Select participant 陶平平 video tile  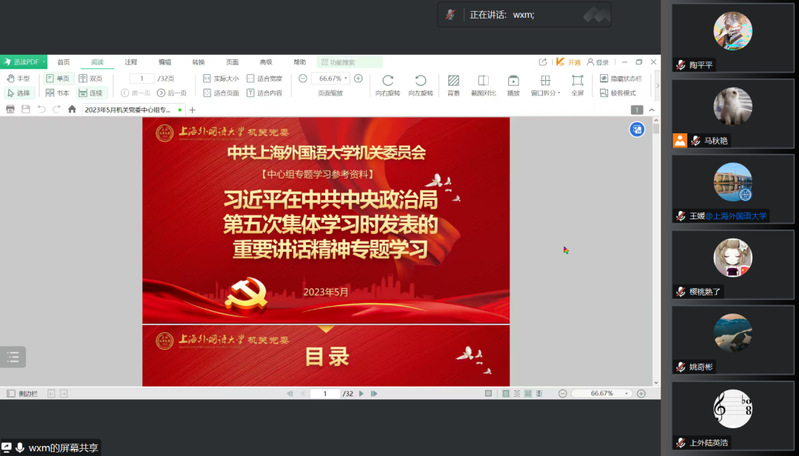pyautogui.click(x=733, y=38)
